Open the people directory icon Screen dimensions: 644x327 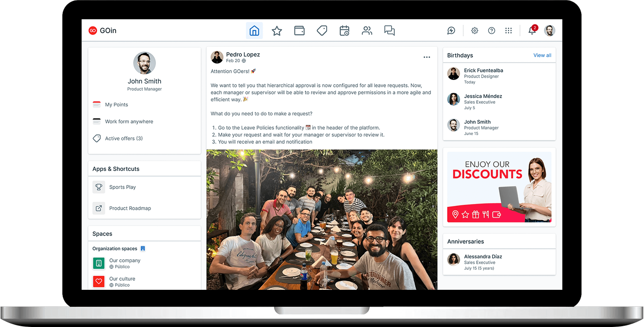click(367, 30)
